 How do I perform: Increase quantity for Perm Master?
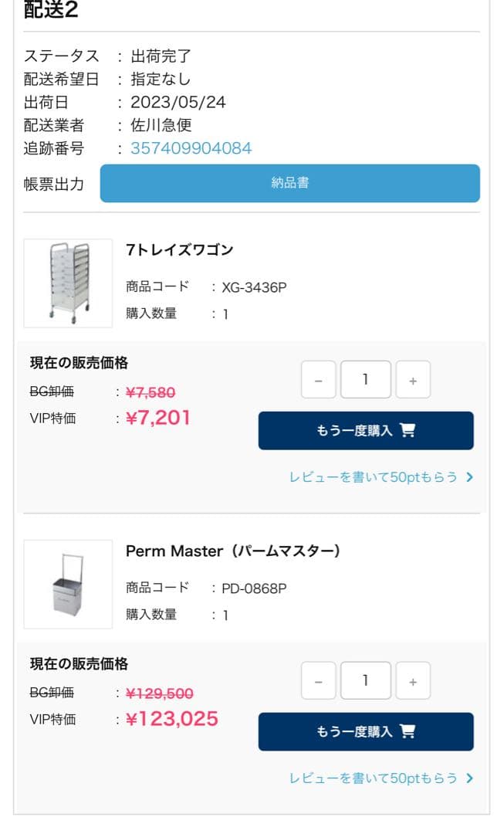click(x=413, y=681)
